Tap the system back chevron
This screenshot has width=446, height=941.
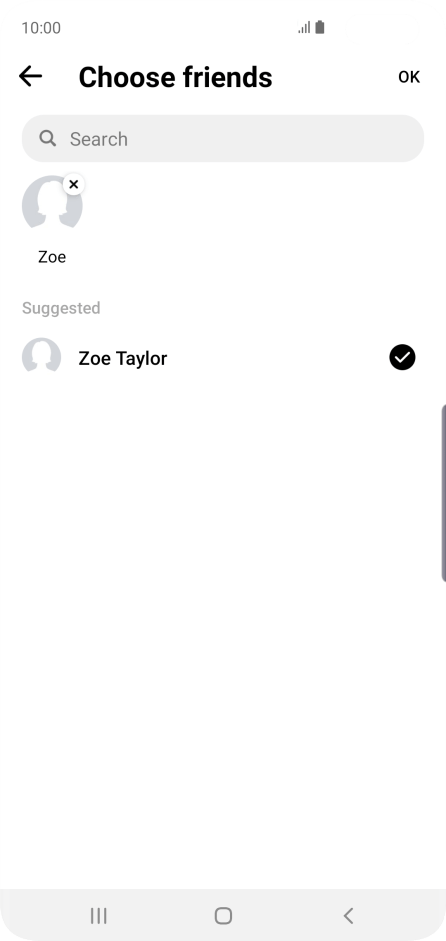[348, 915]
